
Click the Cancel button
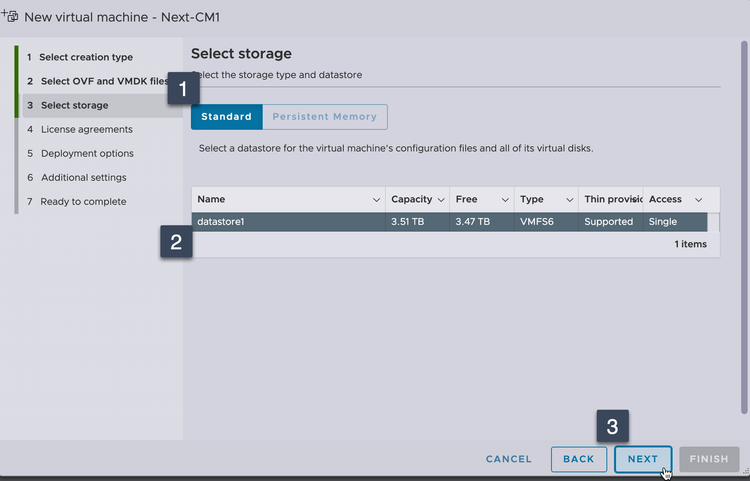click(508, 459)
